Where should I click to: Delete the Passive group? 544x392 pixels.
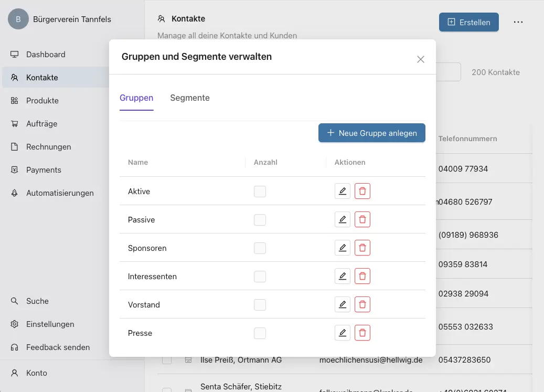pyautogui.click(x=362, y=220)
